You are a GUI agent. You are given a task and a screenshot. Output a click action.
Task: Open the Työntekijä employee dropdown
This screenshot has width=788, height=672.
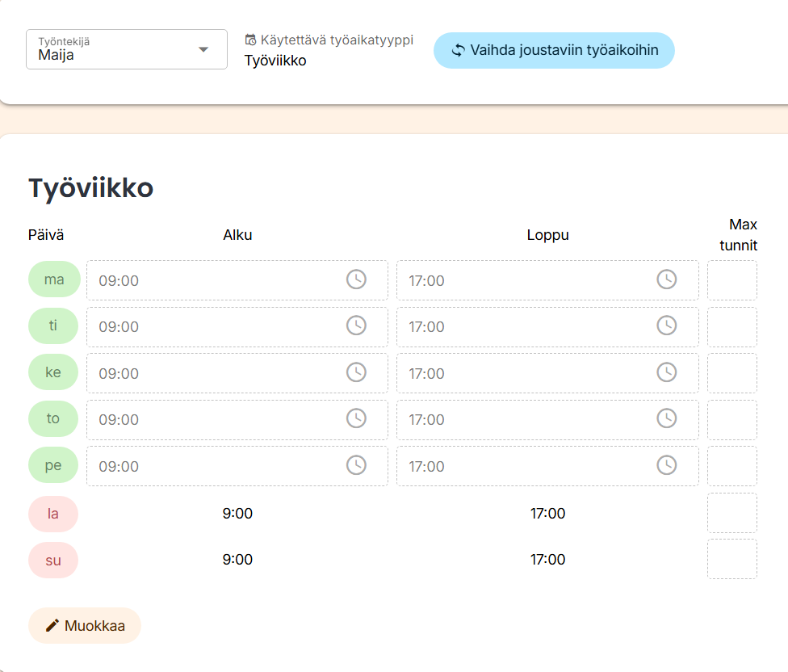(127, 49)
